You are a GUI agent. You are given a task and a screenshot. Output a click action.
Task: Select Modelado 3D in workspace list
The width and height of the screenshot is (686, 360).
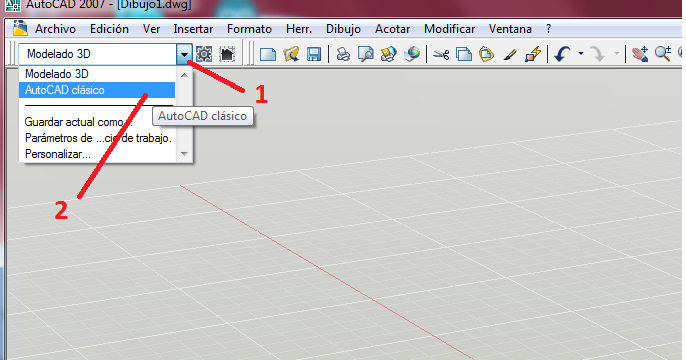pyautogui.click(x=97, y=74)
